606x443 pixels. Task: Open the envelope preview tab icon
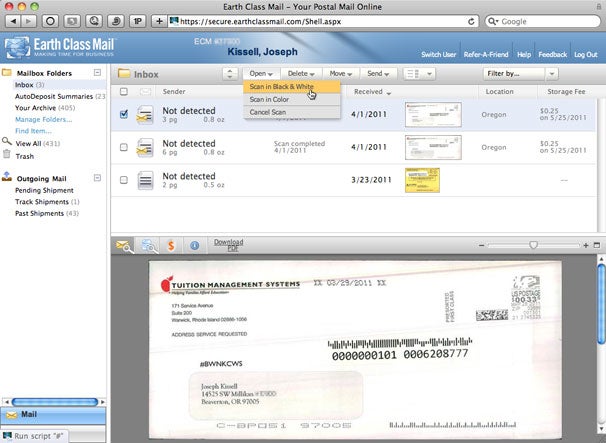(x=124, y=245)
